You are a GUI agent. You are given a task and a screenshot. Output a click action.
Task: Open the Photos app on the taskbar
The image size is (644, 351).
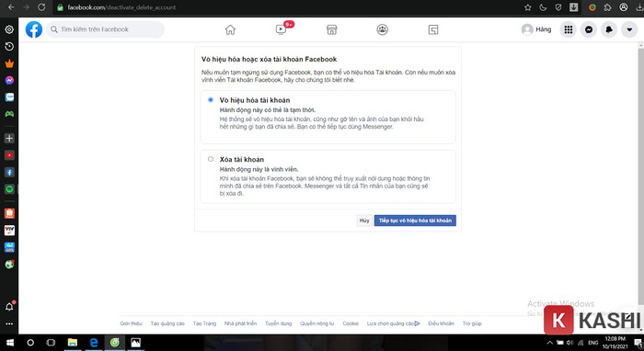(x=135, y=343)
